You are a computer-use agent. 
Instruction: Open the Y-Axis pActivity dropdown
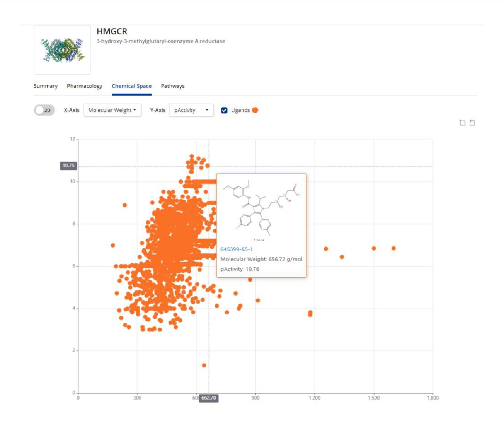point(191,110)
